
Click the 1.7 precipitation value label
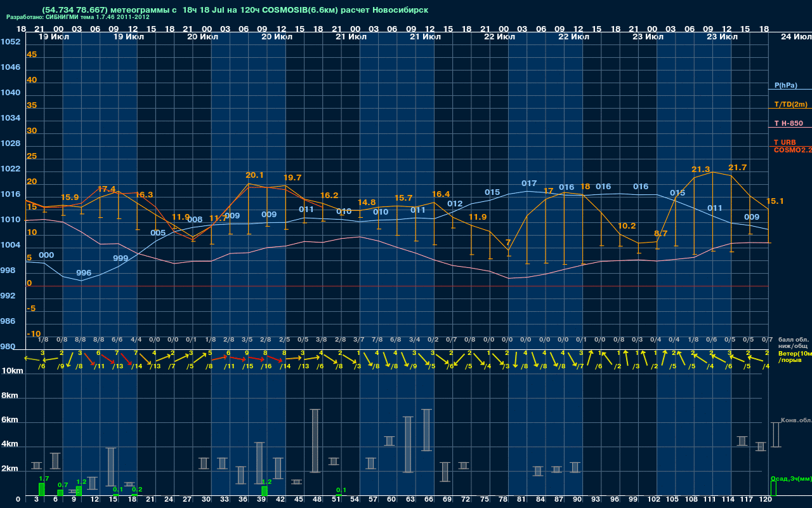44,479
